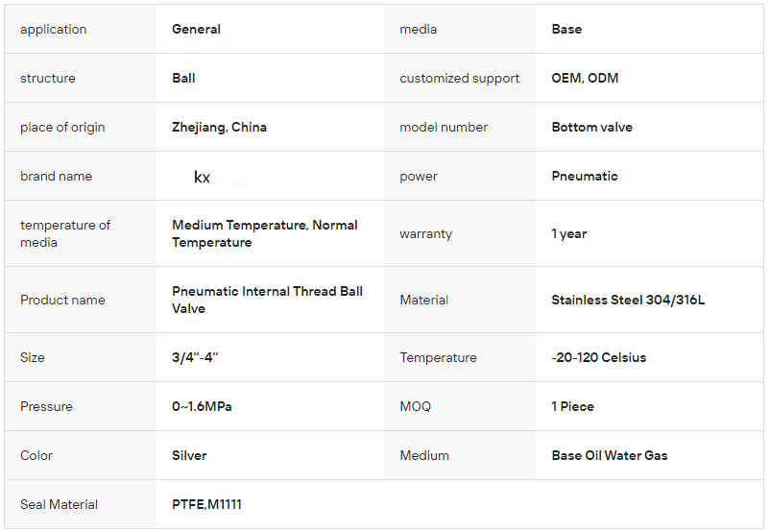770x532 pixels.
Task: Click 'Stainless Steel 304/316L' material value
Action: coord(628,301)
